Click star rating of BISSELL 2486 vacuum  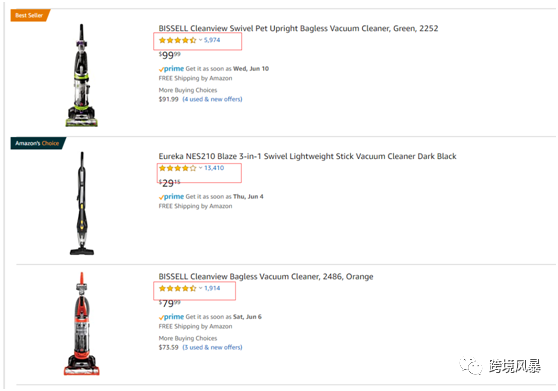[177, 288]
